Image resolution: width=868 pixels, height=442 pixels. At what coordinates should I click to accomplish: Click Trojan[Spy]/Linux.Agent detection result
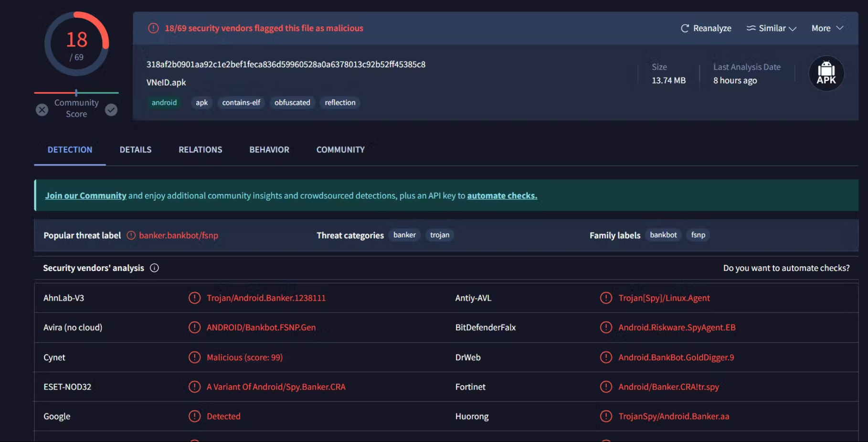pos(664,298)
